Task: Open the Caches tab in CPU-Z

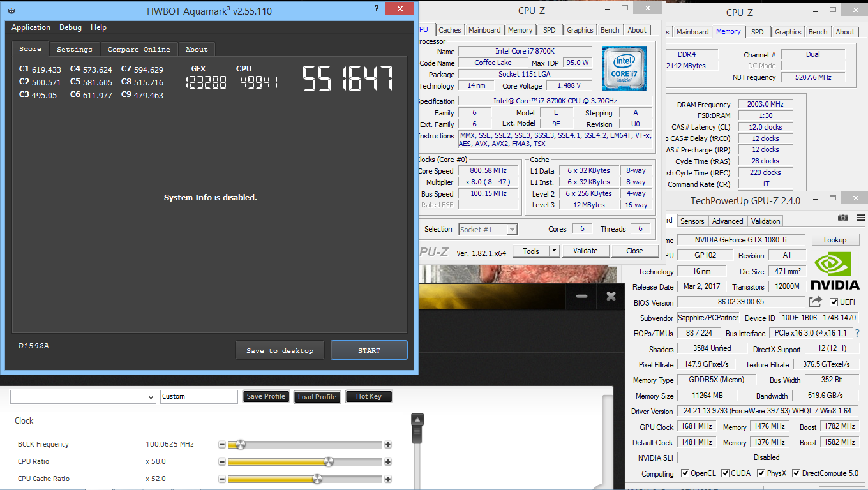Action: [450, 30]
